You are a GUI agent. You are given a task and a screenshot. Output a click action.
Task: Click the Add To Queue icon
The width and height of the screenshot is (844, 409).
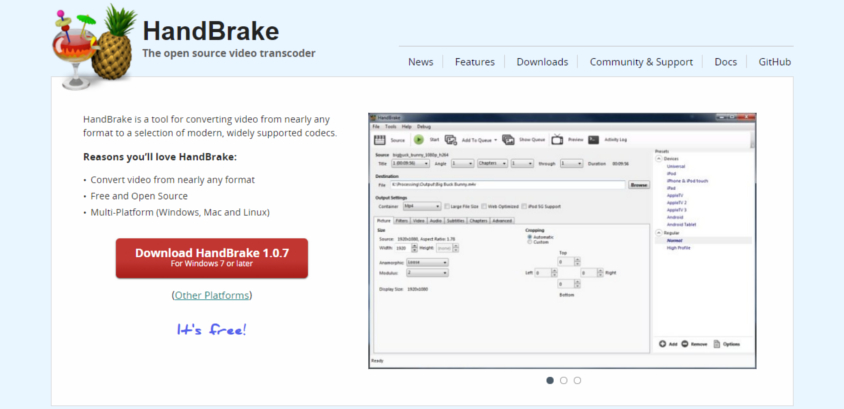pyautogui.click(x=451, y=140)
